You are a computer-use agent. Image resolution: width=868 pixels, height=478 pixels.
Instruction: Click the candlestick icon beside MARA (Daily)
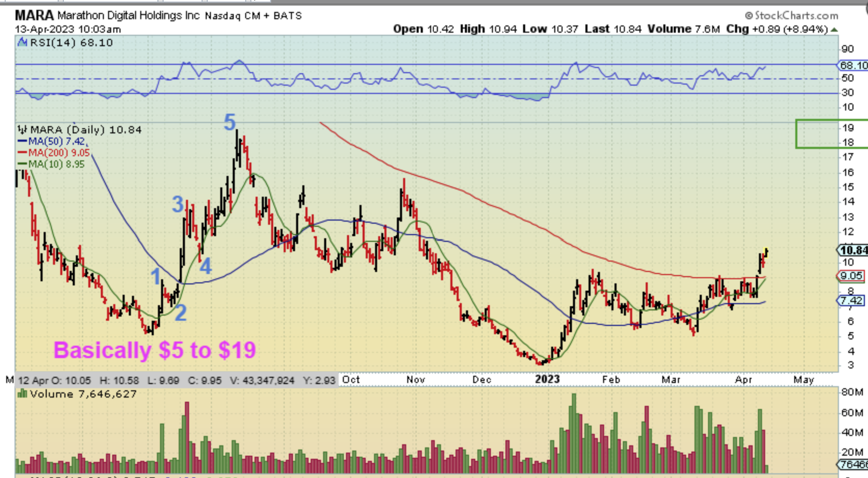click(x=22, y=129)
